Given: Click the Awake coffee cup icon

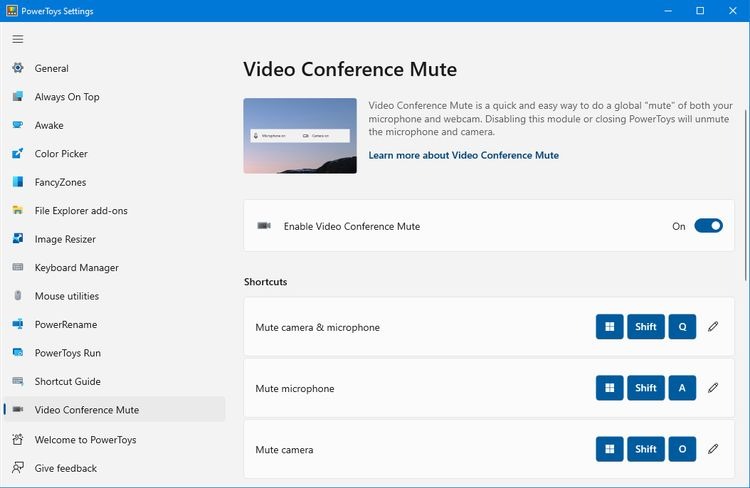Looking at the screenshot, I should click(18, 125).
